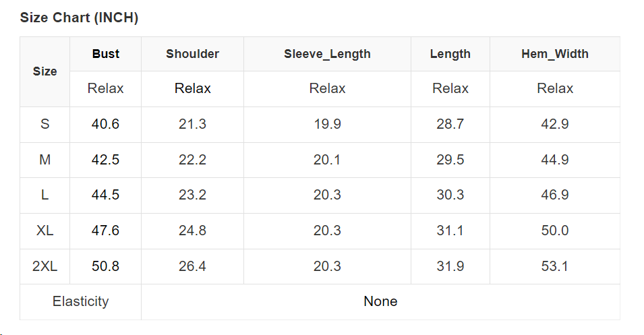Click the 40.6 bust value for S
The height and width of the screenshot is (335, 644).
point(106,124)
